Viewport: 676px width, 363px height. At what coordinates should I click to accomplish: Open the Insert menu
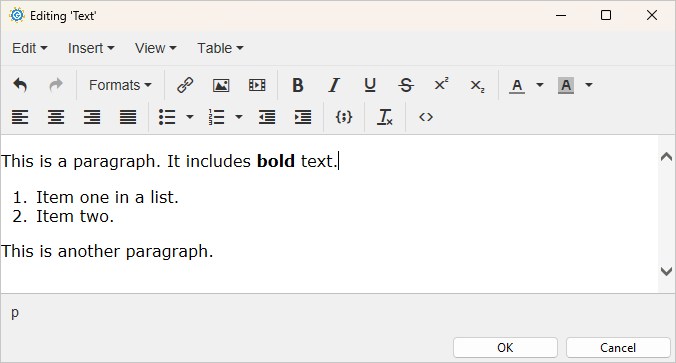[91, 48]
